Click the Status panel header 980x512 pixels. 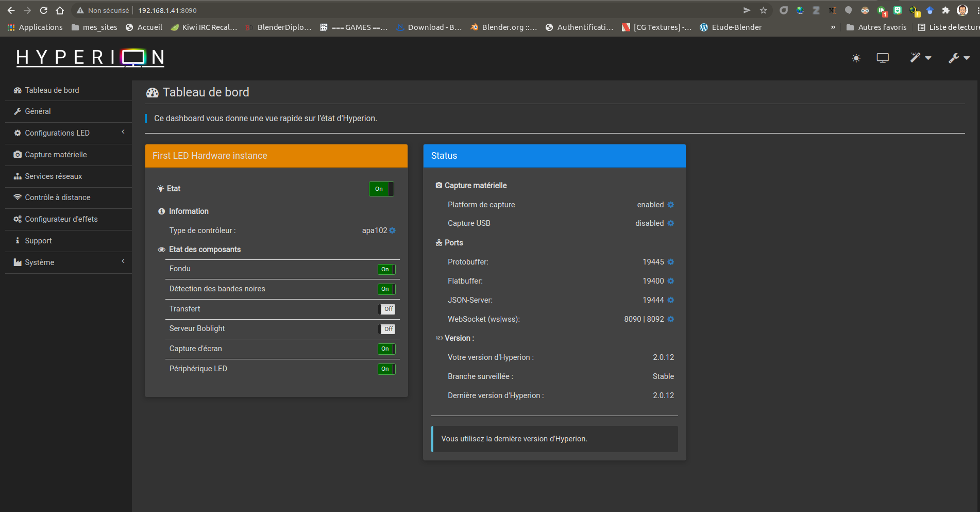click(x=554, y=156)
